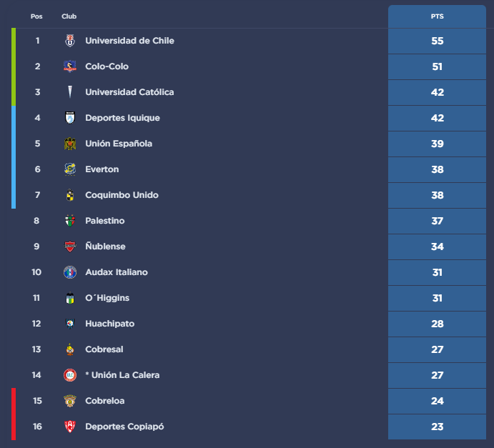Open the Huachipato team name link
Image resolution: width=494 pixels, height=448 pixels.
tap(109, 324)
